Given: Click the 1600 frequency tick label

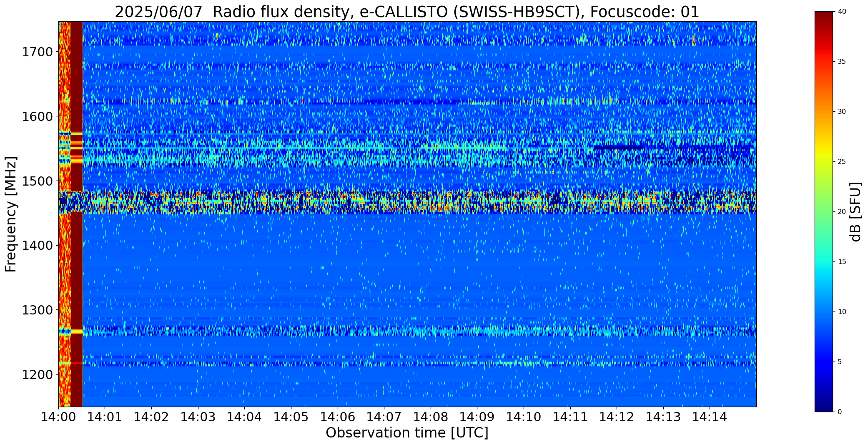Looking at the screenshot, I should point(37,116).
